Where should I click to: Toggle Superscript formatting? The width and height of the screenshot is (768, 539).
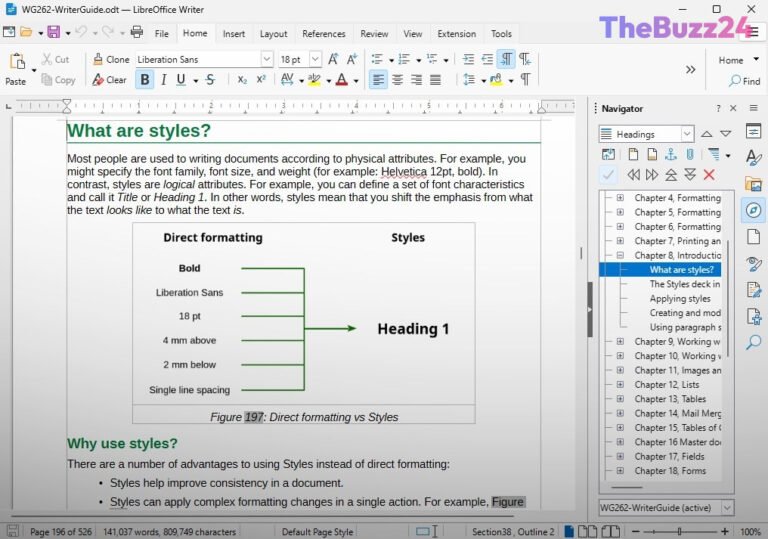(x=261, y=79)
